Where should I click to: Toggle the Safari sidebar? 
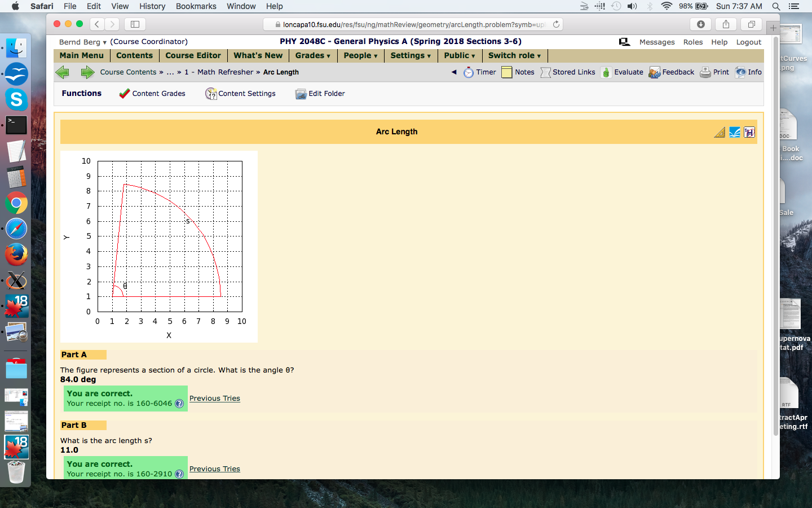[135, 24]
